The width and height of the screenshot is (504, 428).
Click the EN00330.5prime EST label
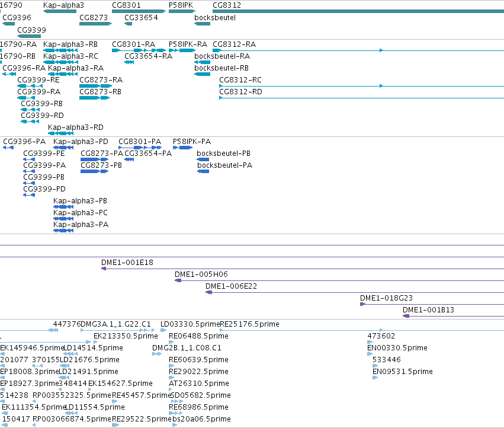click(x=397, y=348)
